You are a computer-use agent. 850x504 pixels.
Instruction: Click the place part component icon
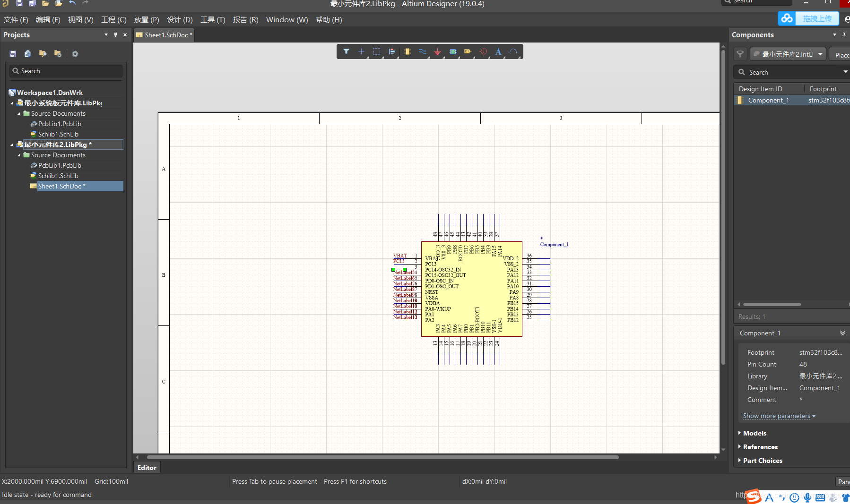tap(407, 51)
